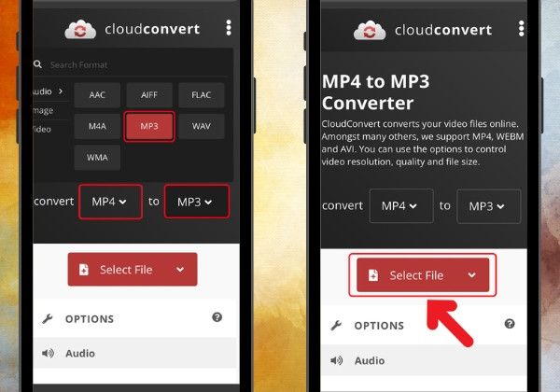
Task: Open the MP4 source dropdown on right phone
Action: (x=401, y=206)
